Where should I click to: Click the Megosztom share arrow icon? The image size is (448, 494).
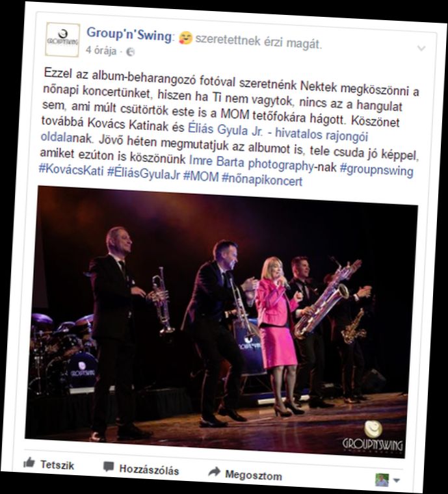214,471
